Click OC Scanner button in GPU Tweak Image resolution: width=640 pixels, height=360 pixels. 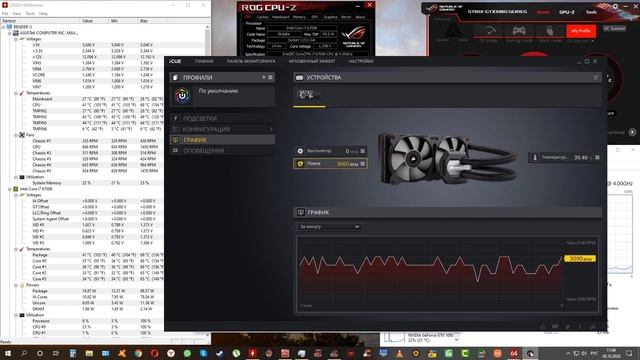tap(615, 29)
